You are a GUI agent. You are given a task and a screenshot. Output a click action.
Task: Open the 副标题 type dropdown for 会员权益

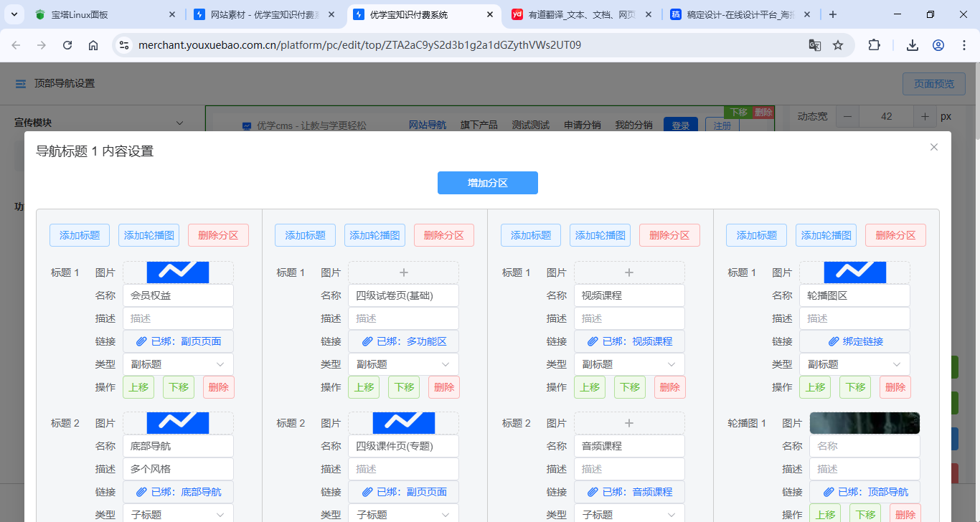click(177, 364)
